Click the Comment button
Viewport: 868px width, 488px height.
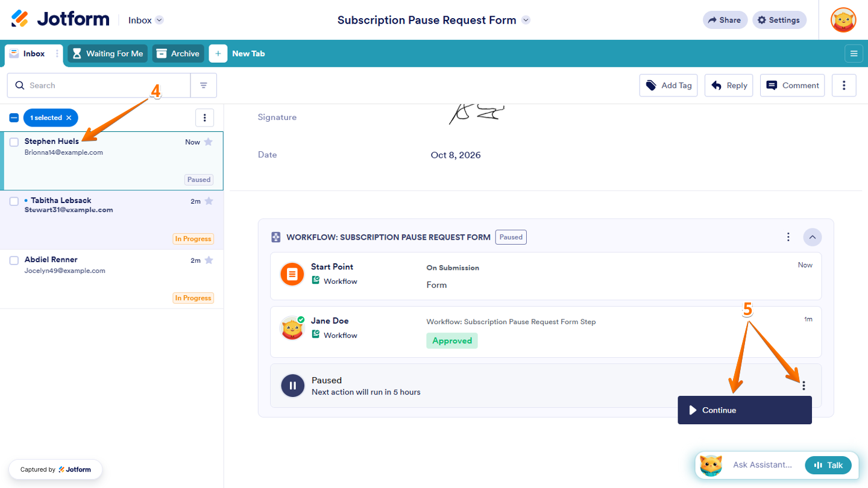coord(793,86)
